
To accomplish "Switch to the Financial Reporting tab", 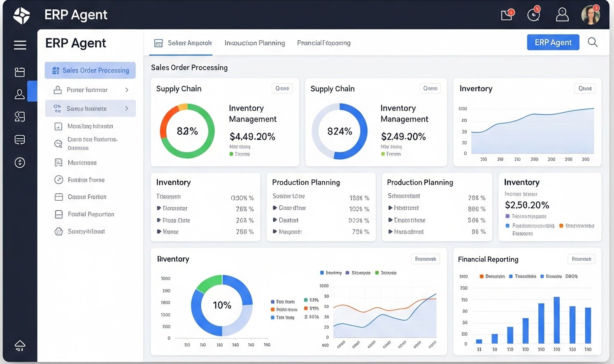I will [323, 43].
